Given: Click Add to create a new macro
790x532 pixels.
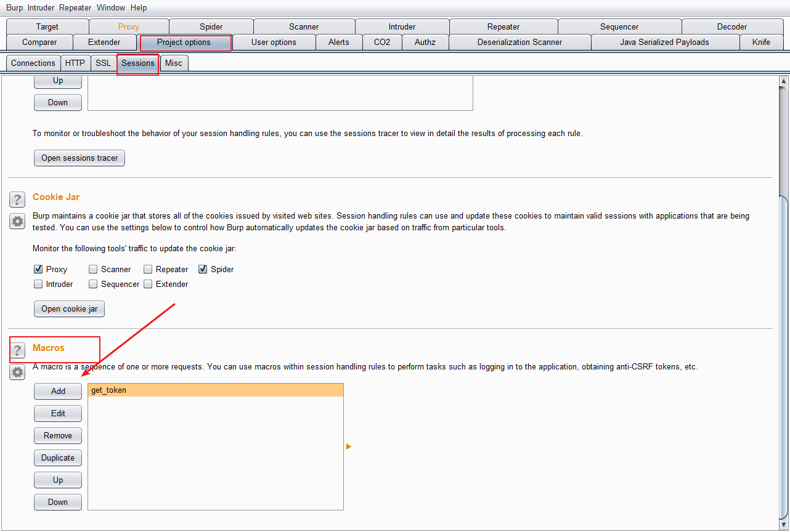Looking at the screenshot, I should click(x=58, y=391).
